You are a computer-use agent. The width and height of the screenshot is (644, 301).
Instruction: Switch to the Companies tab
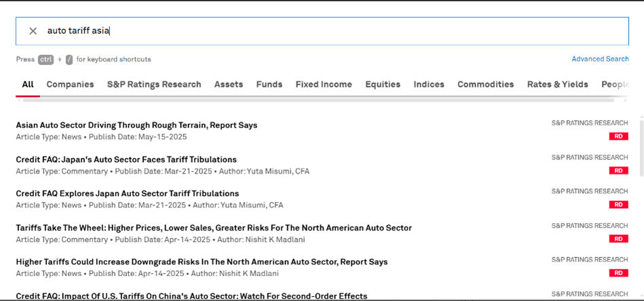(70, 85)
